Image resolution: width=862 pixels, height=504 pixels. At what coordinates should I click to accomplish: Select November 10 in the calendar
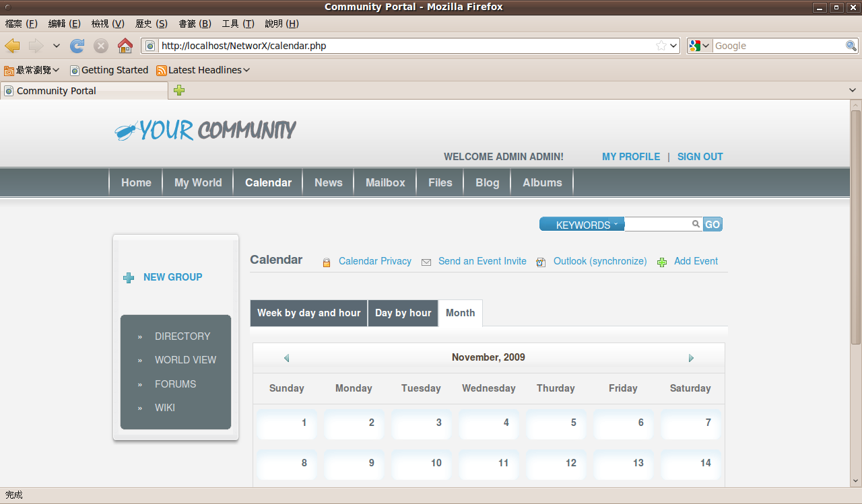point(422,464)
